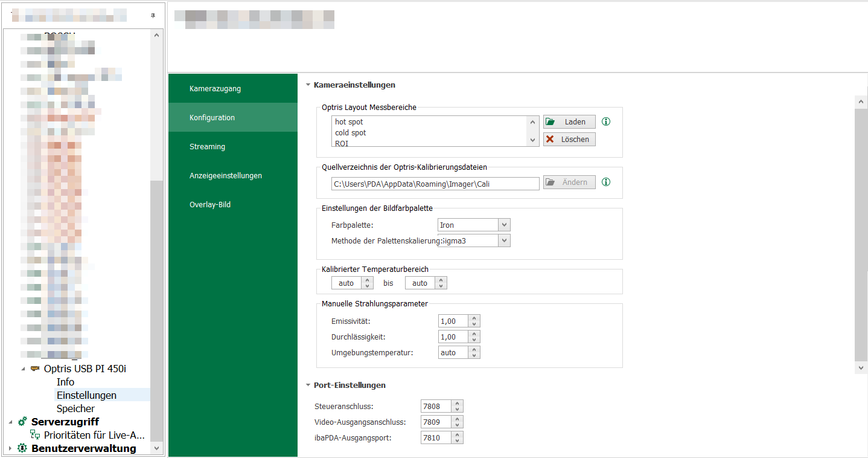Switch to the Kamerazugang tab

[215, 89]
